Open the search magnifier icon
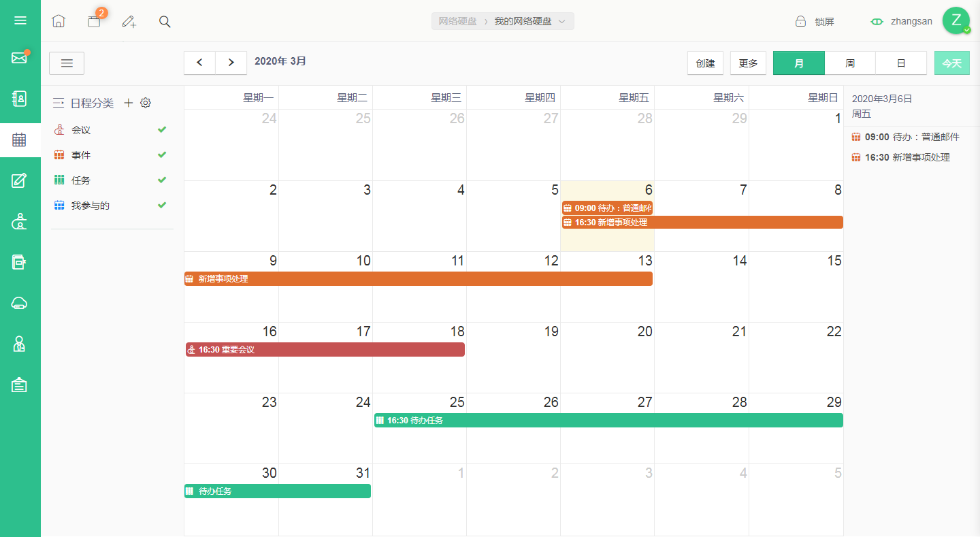Viewport: 980px width, 537px height. tap(165, 21)
